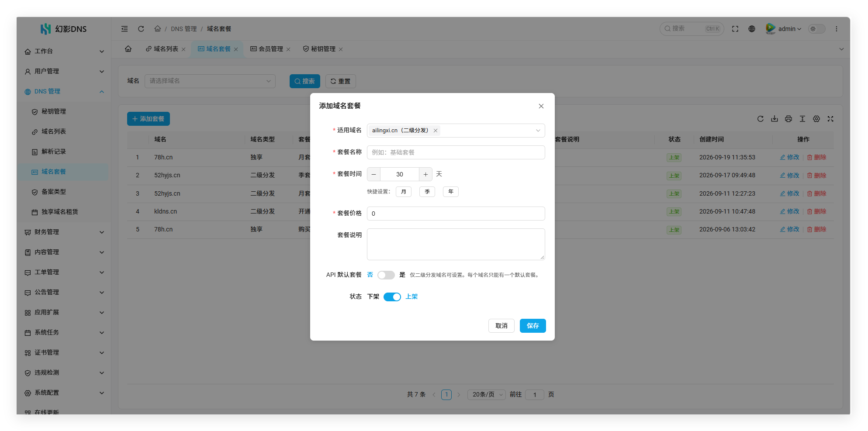Click the table export download icon
The image size is (868, 431).
coord(775,119)
